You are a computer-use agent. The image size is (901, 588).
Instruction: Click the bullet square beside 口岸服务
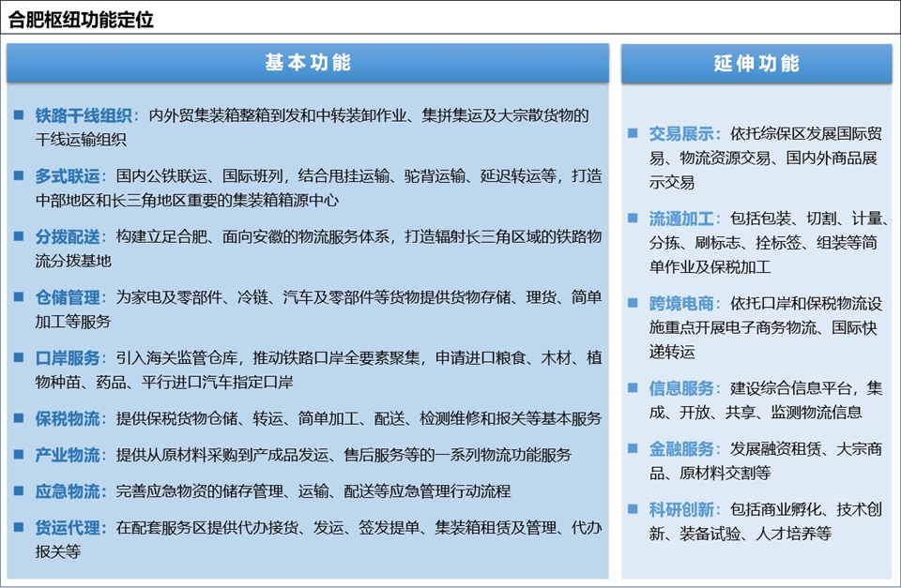point(19,357)
